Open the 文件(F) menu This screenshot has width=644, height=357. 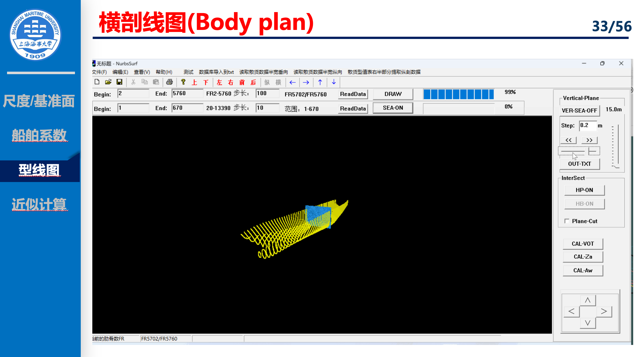(99, 72)
